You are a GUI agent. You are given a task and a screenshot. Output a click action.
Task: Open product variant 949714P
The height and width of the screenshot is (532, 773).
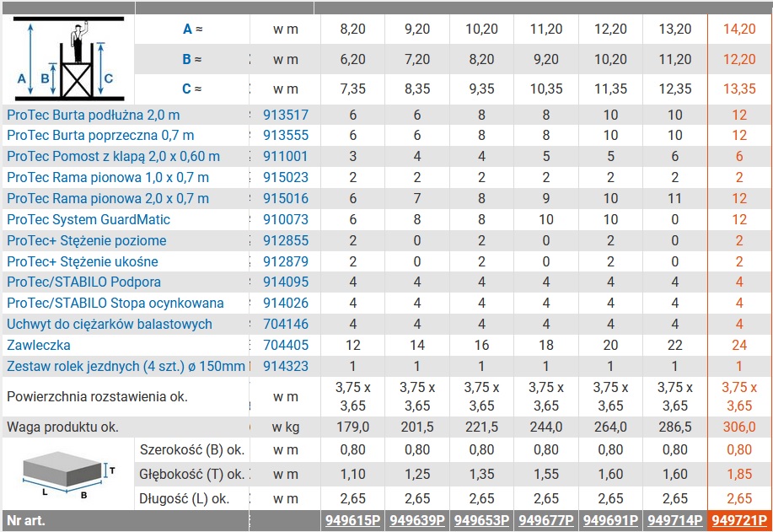(x=675, y=521)
